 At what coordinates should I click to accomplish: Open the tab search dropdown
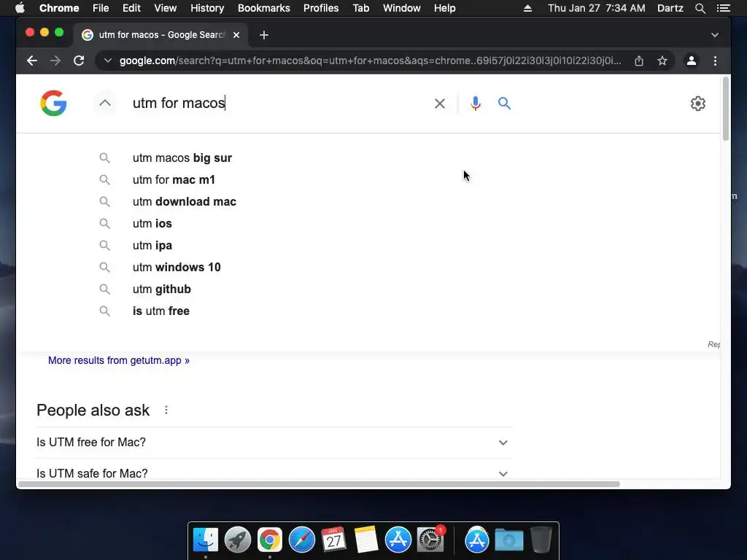tap(715, 35)
